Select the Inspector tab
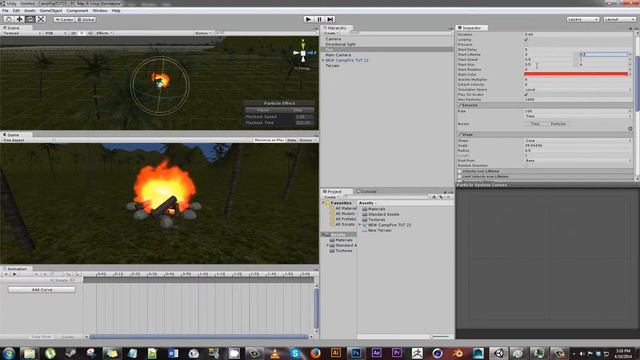640x360 pixels. point(472,28)
